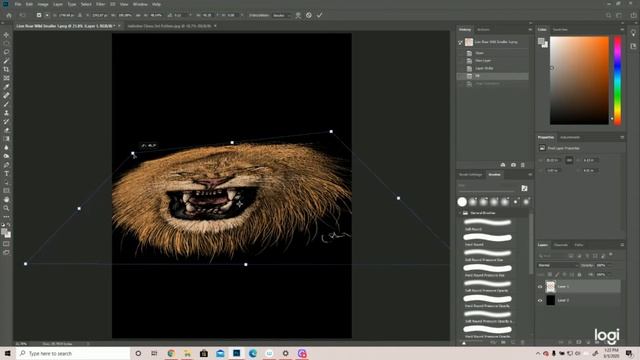The image size is (640, 360).
Task: Select the Horizontal Type tool
Action: (x=6, y=173)
